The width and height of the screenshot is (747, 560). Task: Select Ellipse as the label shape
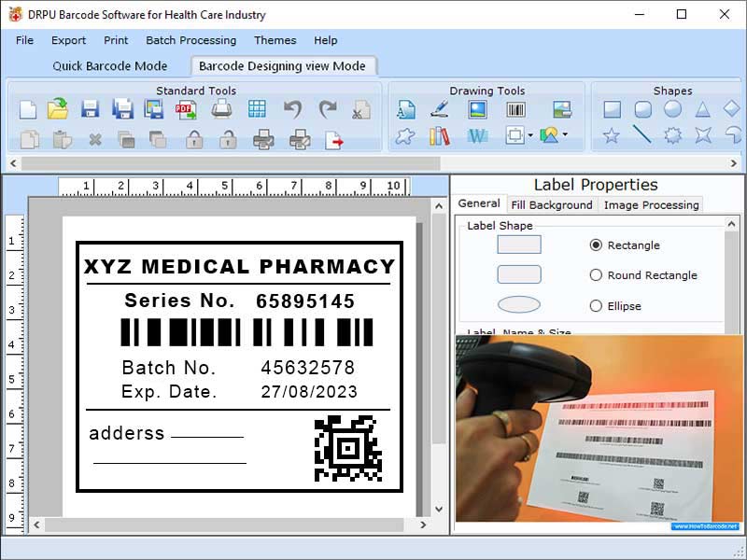(594, 306)
